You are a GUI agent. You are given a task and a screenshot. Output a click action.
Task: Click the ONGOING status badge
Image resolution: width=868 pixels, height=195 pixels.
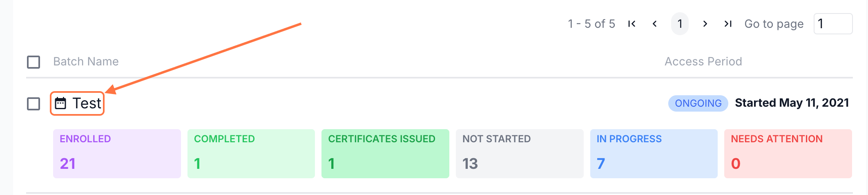tap(698, 103)
